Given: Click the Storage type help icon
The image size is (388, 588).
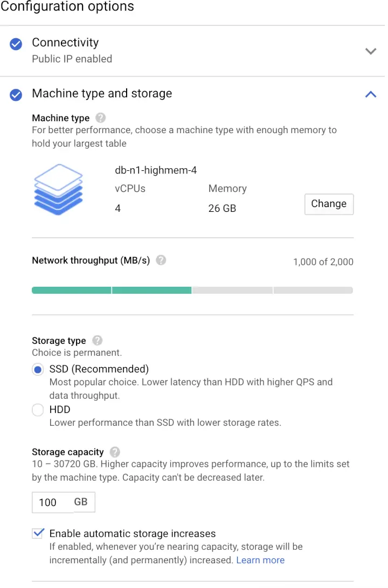Looking at the screenshot, I should tap(97, 341).
